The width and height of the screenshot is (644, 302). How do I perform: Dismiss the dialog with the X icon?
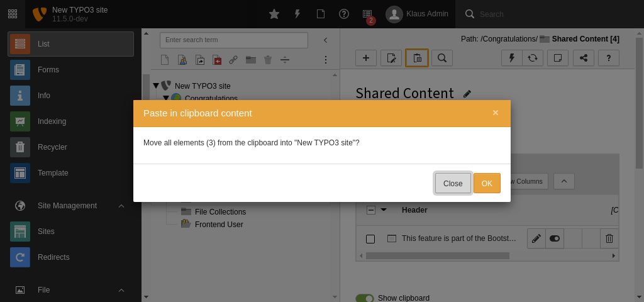click(x=496, y=113)
